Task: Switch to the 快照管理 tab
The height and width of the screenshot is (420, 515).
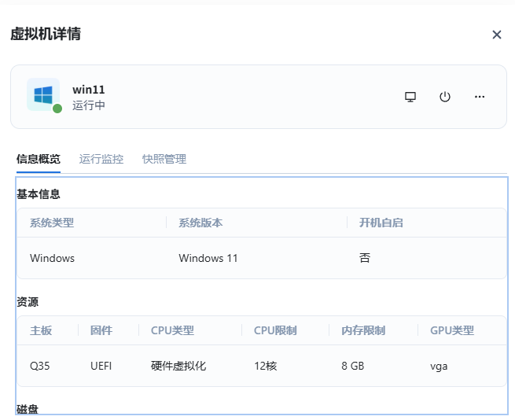Action: [164, 159]
